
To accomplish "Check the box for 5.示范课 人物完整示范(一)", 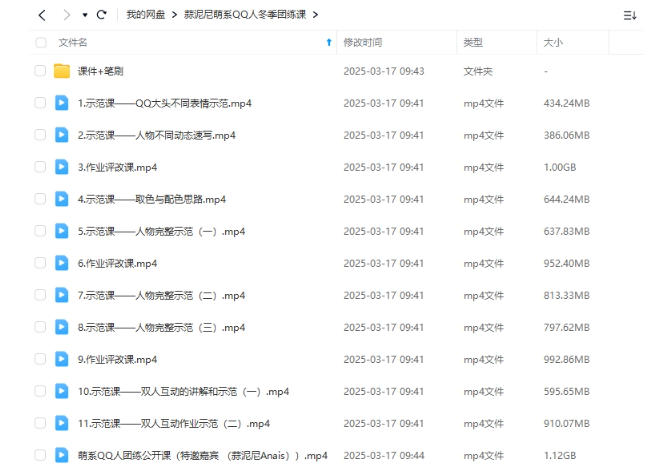I will point(40,231).
